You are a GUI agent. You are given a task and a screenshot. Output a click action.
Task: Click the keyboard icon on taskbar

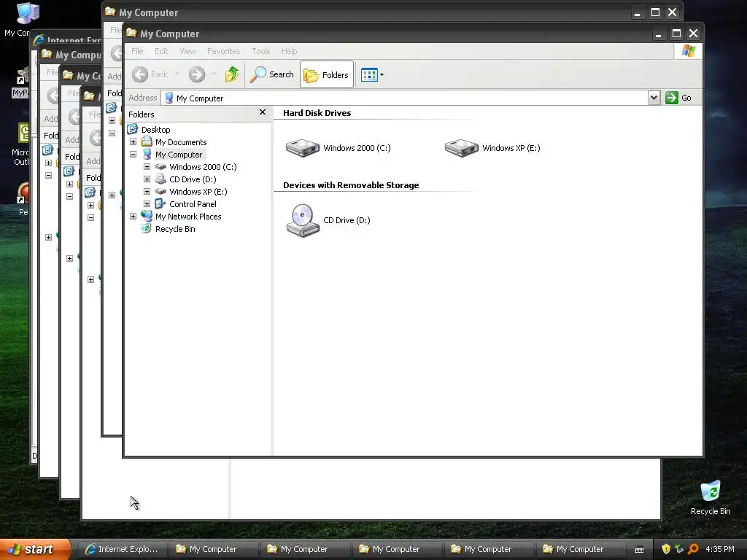tap(639, 550)
